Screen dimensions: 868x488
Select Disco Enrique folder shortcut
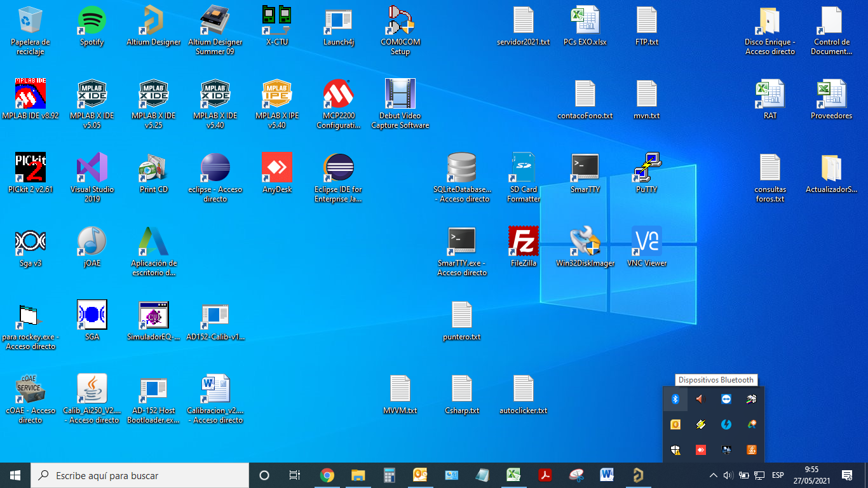770,30
